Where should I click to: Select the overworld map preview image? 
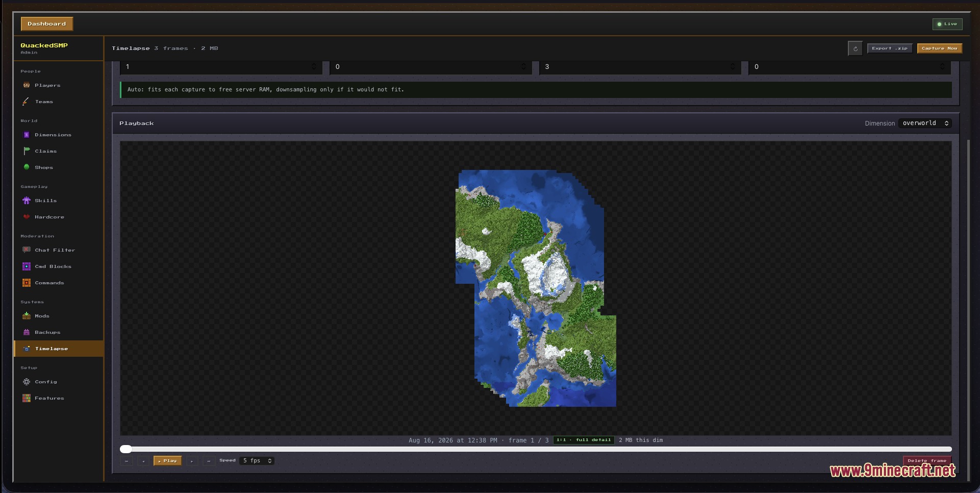pos(536,288)
